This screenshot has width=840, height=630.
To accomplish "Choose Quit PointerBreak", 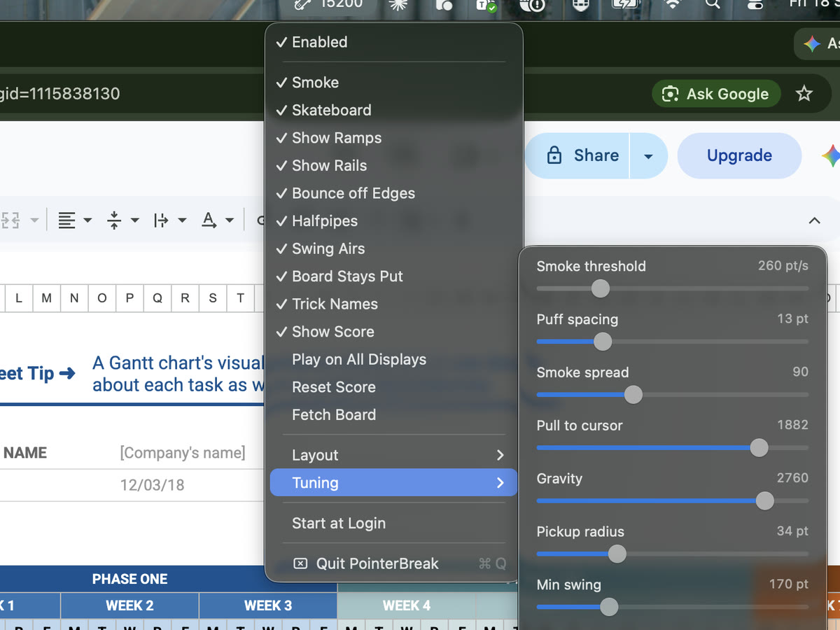I will coord(393,563).
